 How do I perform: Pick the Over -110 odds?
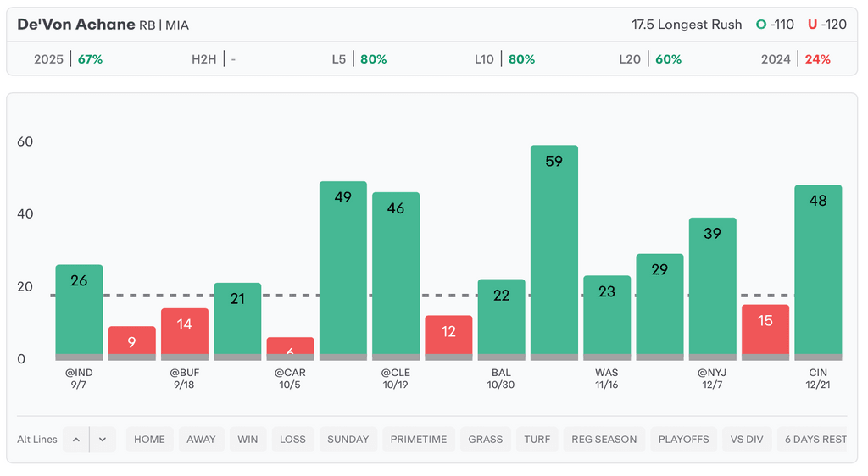[x=775, y=25]
